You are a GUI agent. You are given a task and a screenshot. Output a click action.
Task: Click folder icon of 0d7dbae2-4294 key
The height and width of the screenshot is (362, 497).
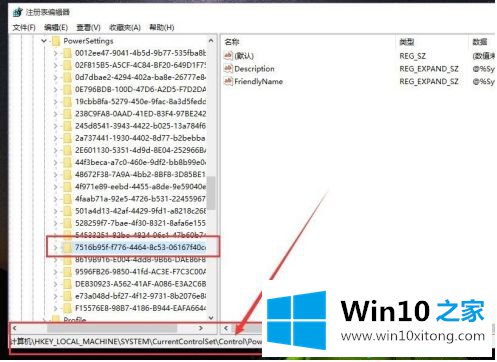coord(67,77)
